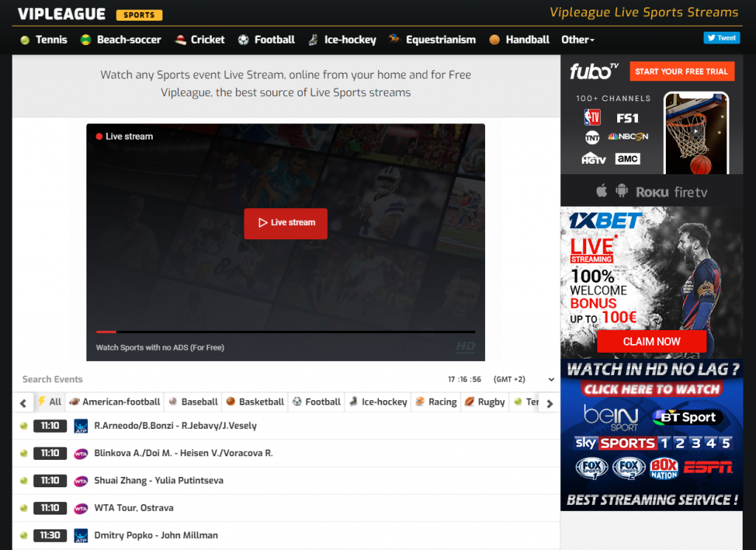This screenshot has width=756, height=550.
Task: Click the fuboTV logo
Action: 594,72
